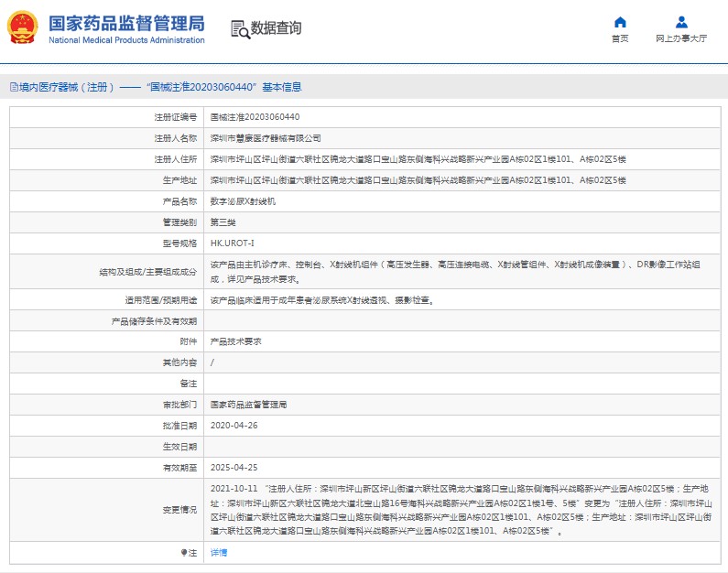Image resolution: width=728 pixels, height=573 pixels.
Task: Click the 注册人住所 address value
Action: [x=418, y=159]
